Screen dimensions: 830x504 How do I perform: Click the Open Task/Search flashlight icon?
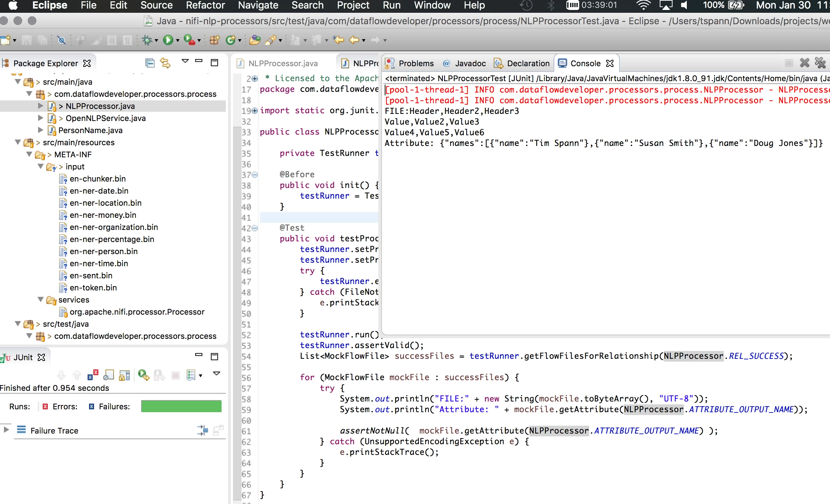tap(270, 40)
